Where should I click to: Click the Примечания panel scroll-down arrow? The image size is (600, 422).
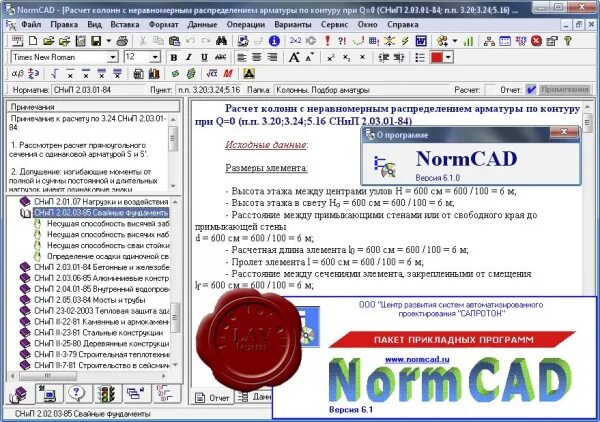(173, 186)
